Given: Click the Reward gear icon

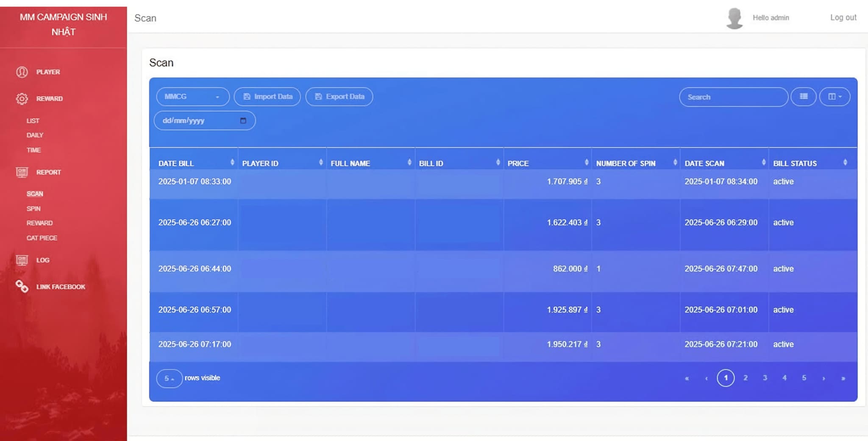Looking at the screenshot, I should pyautogui.click(x=22, y=99).
